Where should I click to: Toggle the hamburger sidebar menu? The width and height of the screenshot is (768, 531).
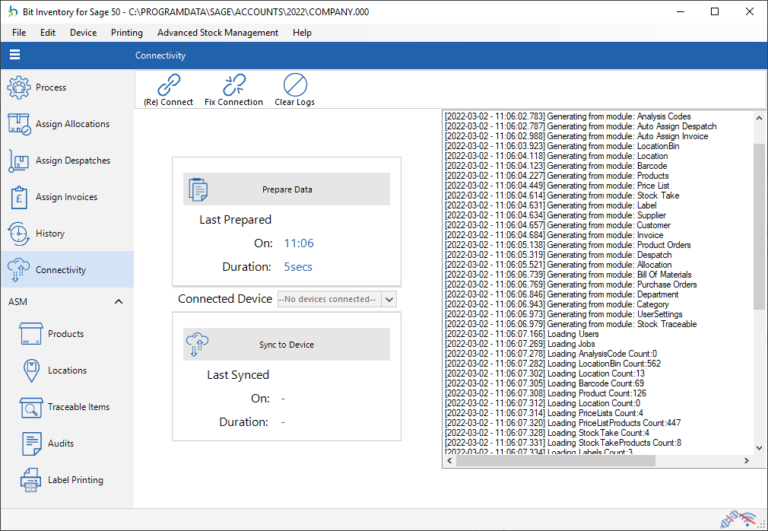tap(15, 55)
